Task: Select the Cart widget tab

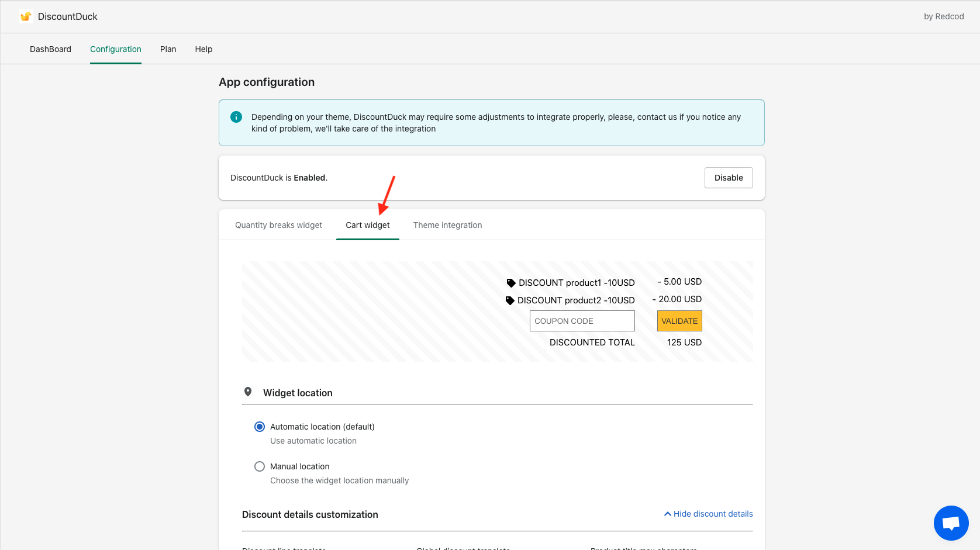Action: 367,225
